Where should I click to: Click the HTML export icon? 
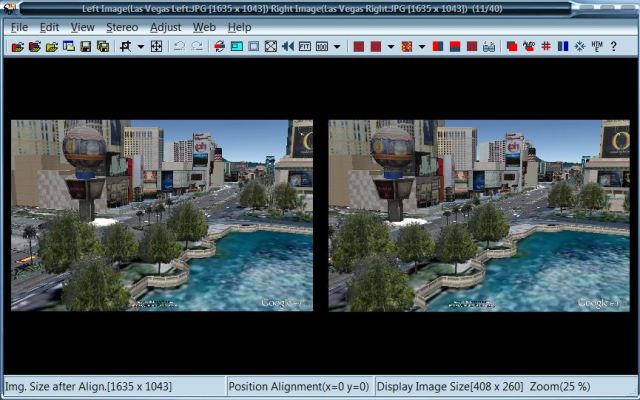tap(597, 47)
